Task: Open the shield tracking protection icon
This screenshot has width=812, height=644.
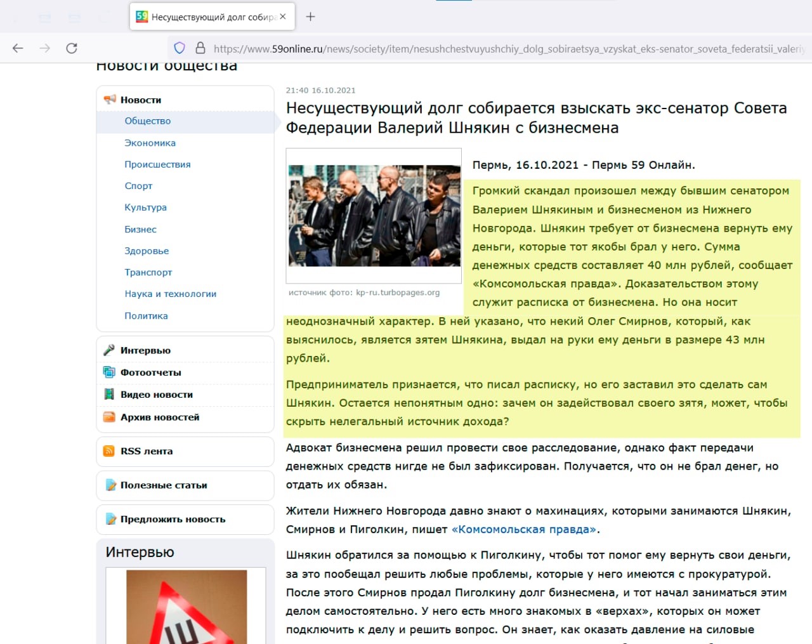Action: point(180,48)
